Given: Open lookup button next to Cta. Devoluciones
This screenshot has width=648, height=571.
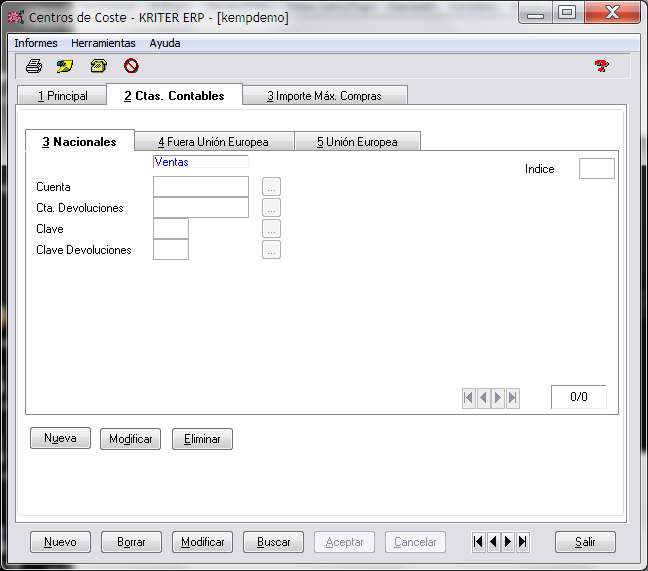Looking at the screenshot, I should pyautogui.click(x=272, y=207).
